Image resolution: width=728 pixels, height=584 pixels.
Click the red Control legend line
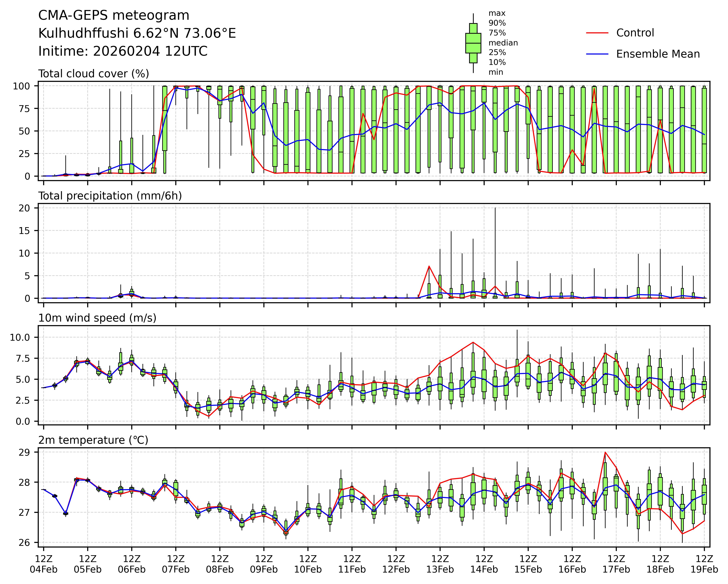point(597,33)
